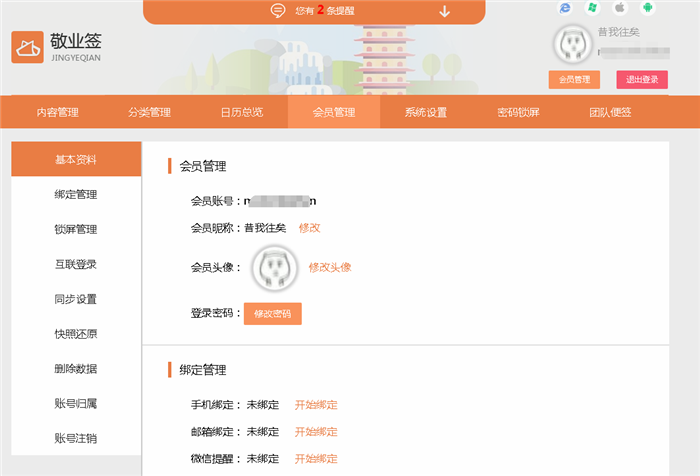Click 开始绑定 for 手机绑定

coord(316,405)
